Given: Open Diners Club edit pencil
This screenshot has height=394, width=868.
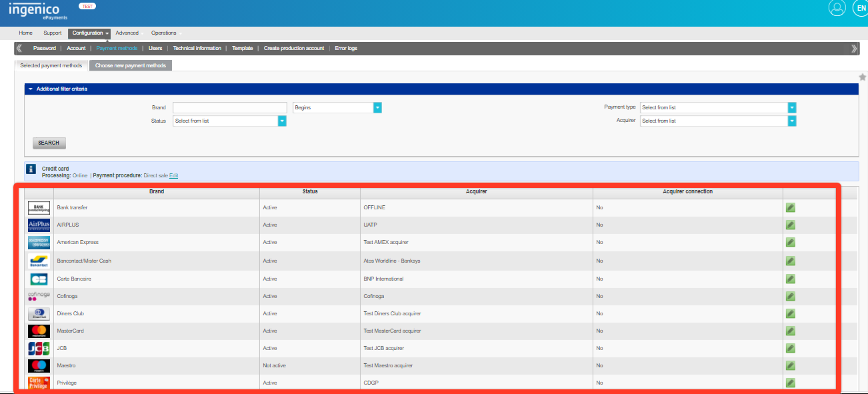Looking at the screenshot, I should click(791, 313).
